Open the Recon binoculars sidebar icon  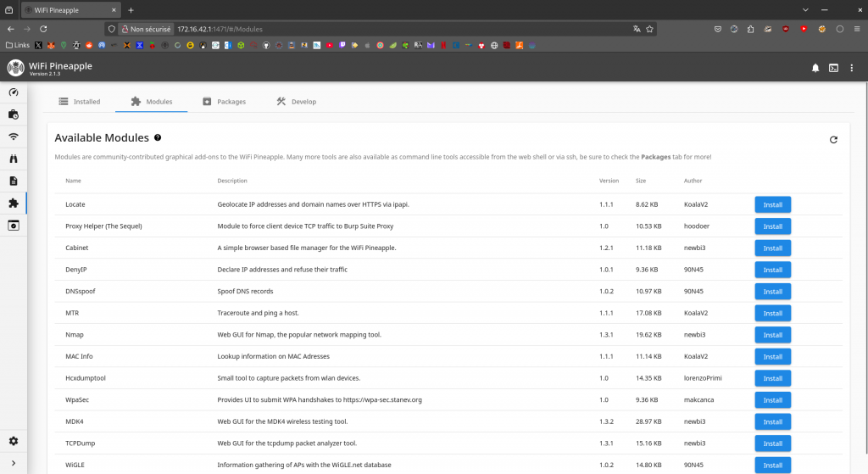click(x=14, y=159)
